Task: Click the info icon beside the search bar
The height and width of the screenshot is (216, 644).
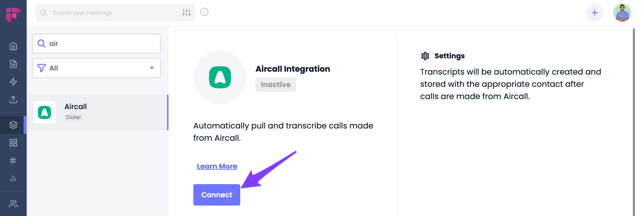Action: coord(204,12)
